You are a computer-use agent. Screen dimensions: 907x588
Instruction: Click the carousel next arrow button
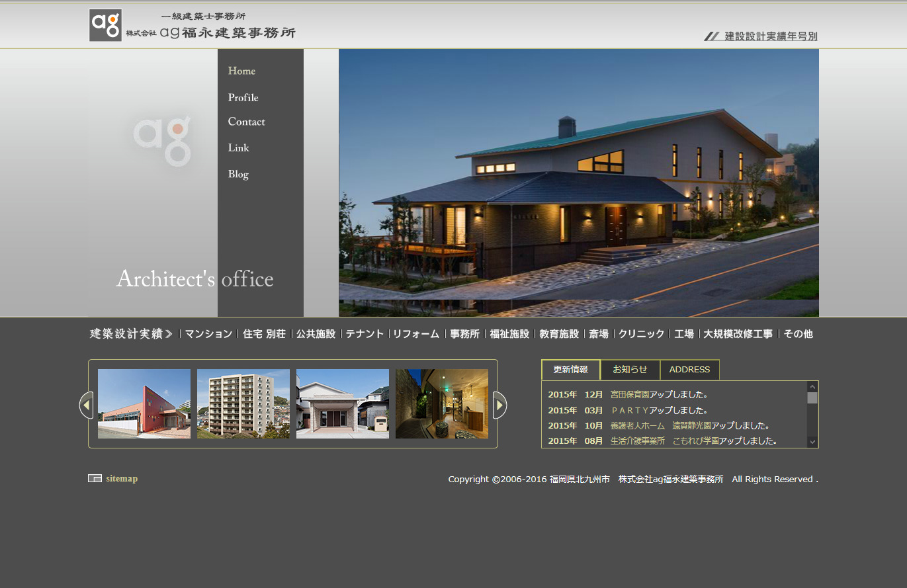pyautogui.click(x=500, y=405)
